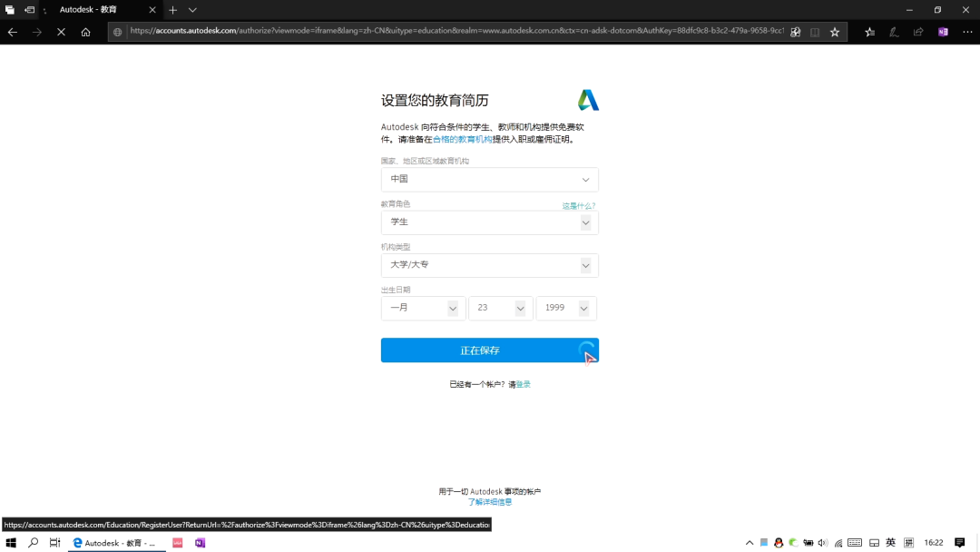
Task: Show site information globe icon
Action: point(117,32)
